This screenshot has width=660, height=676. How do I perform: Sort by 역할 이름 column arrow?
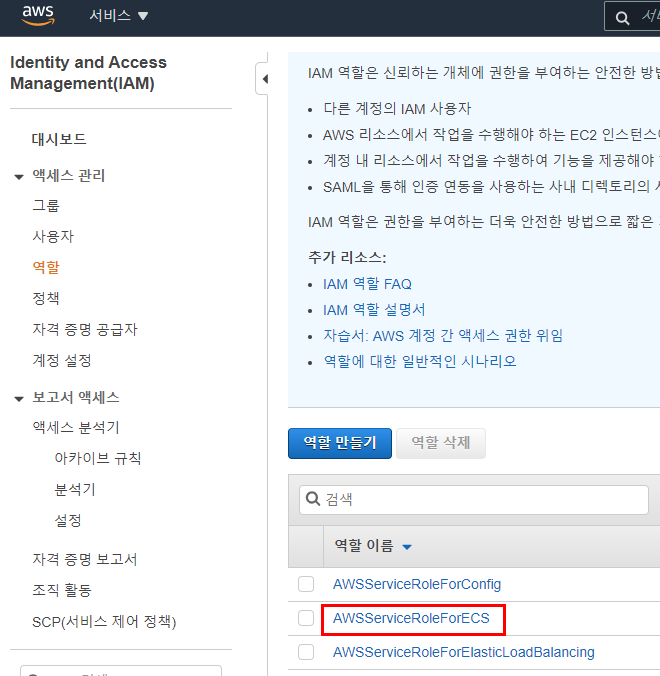[x=407, y=547]
